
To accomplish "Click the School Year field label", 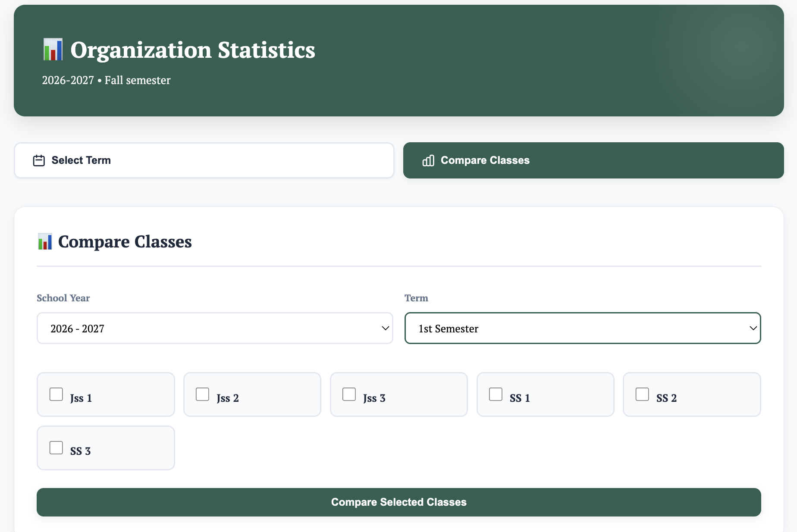I will coord(63,298).
